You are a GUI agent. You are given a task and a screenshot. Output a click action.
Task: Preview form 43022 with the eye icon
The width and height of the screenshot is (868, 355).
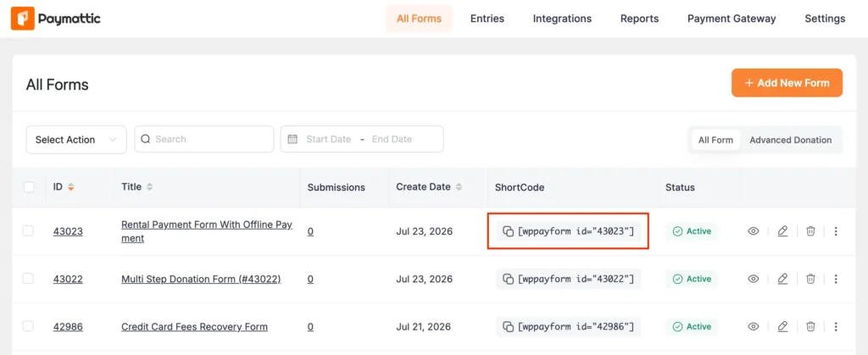[x=753, y=279]
